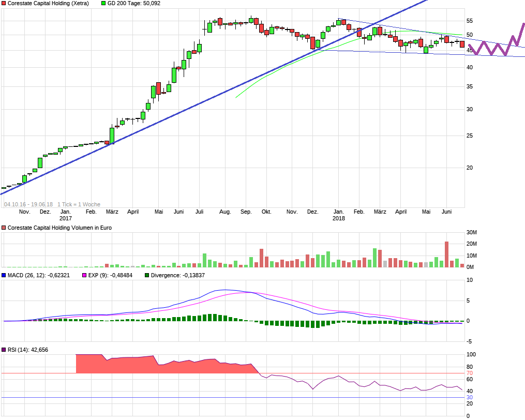
Task: Click the red Volumen in Euro legend swatch
Action: 4,228
